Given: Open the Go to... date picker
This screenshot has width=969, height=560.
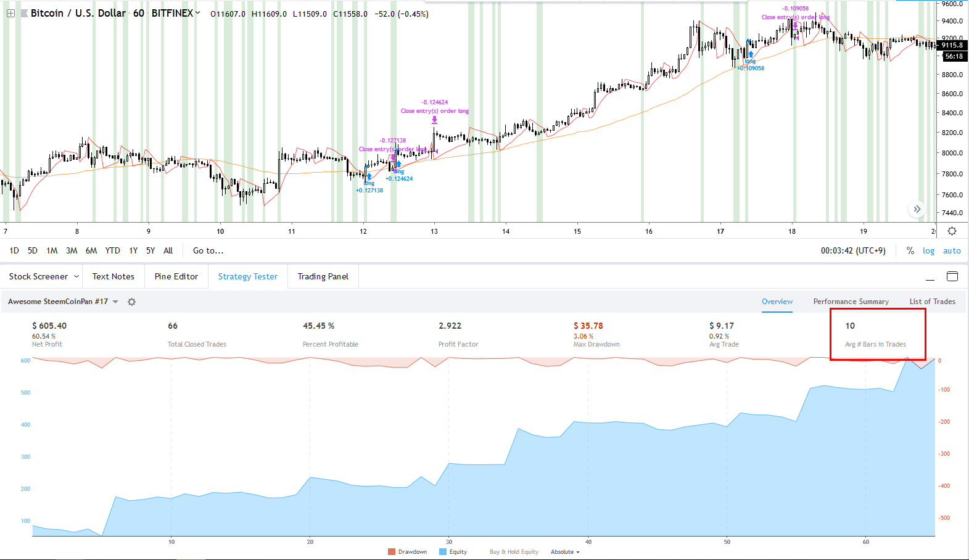Looking at the screenshot, I should 208,250.
